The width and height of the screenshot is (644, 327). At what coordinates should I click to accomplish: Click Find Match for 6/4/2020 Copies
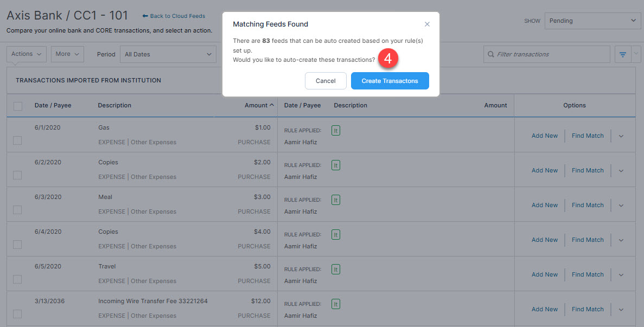tap(588, 240)
